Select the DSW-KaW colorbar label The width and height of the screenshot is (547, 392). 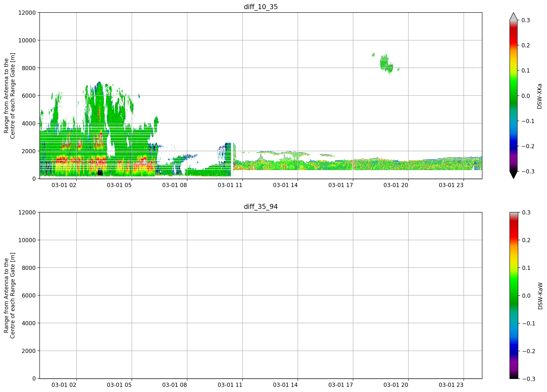coord(540,296)
